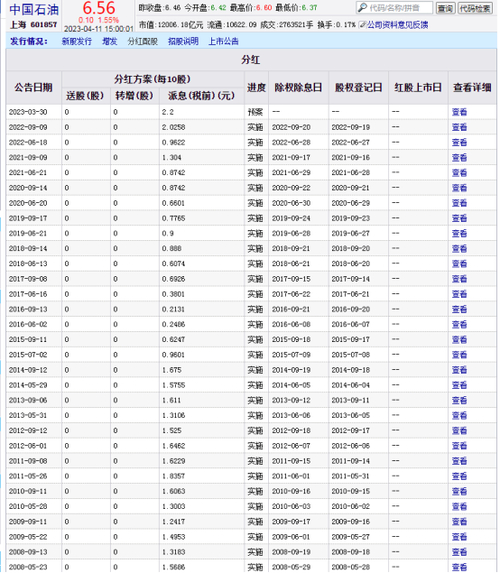View the 2019-09-17 dividend details
The width and height of the screenshot is (500, 573).
pos(459,218)
